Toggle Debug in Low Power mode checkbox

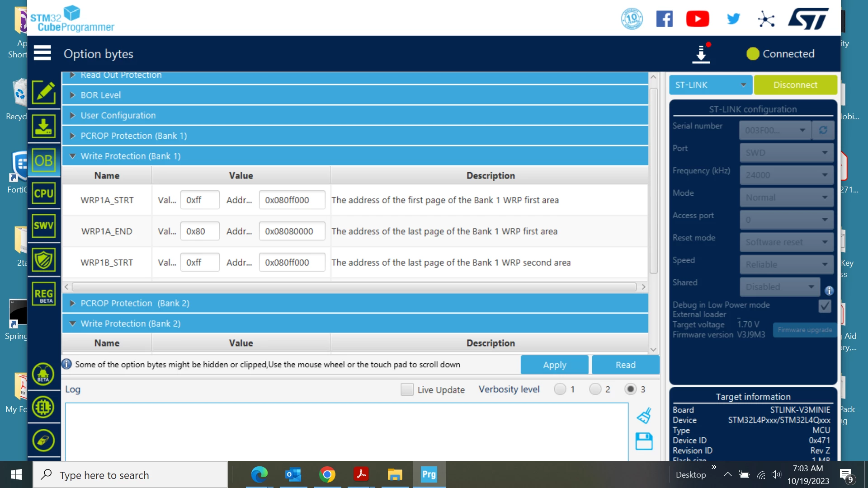(825, 306)
